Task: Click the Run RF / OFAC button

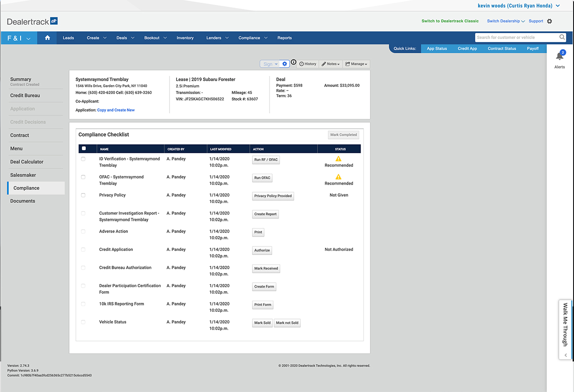Action: [266, 160]
